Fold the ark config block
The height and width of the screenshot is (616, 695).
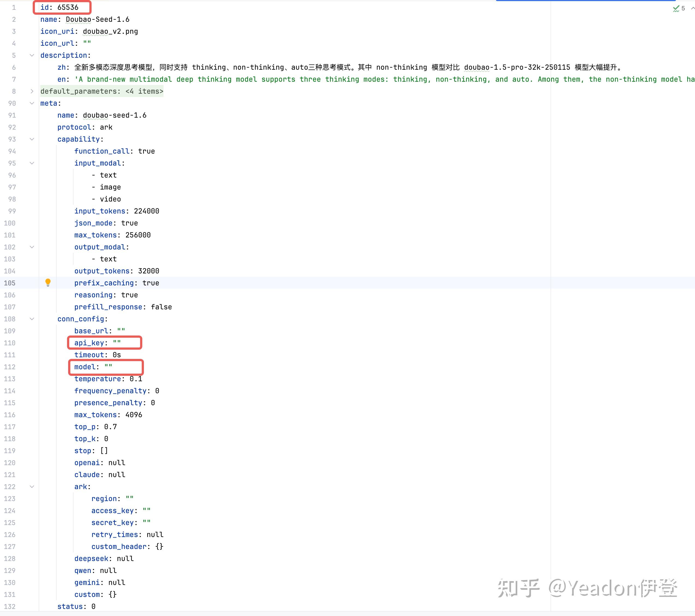pos(32,487)
